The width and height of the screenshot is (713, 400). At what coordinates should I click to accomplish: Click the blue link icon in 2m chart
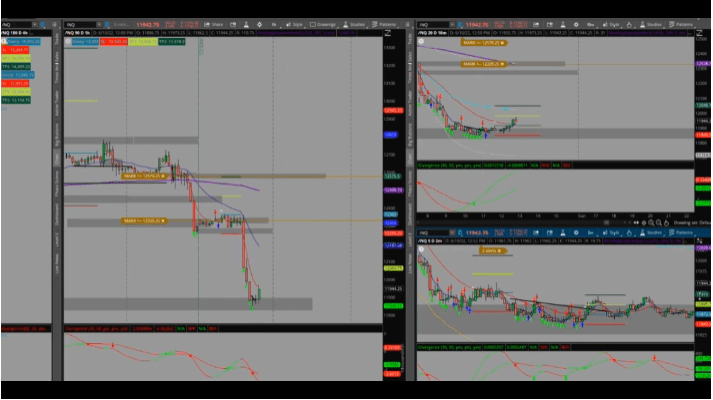coord(460,233)
